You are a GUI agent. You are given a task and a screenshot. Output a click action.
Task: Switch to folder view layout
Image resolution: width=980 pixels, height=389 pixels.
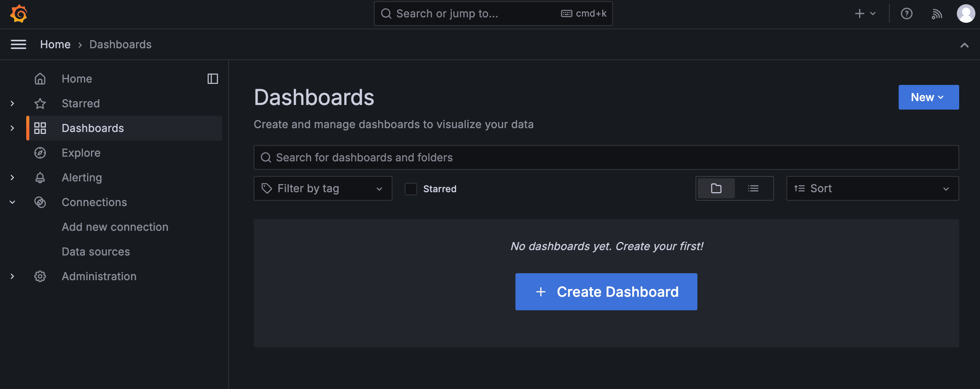(x=716, y=188)
